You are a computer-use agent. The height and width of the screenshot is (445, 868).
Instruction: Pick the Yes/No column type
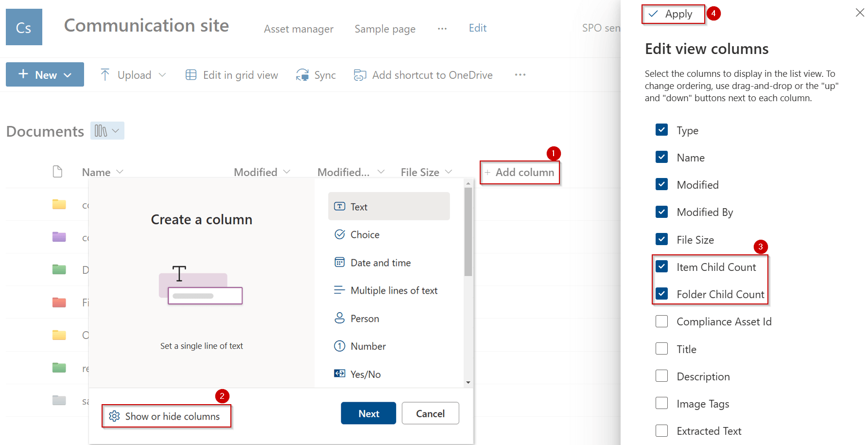365,374
